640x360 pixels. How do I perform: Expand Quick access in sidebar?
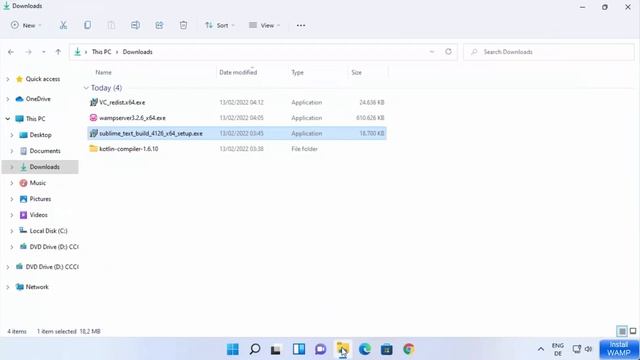tap(8, 79)
